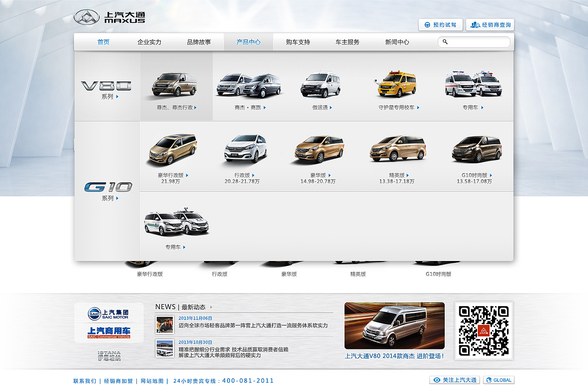
Task: Open the 精英版 link in the menu
Action: click(399, 175)
